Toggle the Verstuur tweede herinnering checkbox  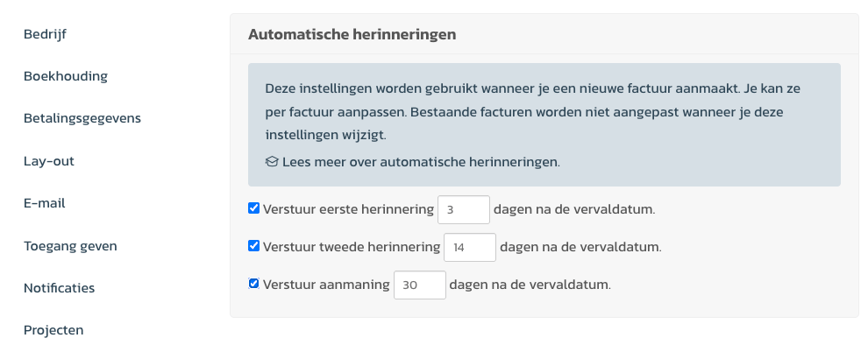253,246
